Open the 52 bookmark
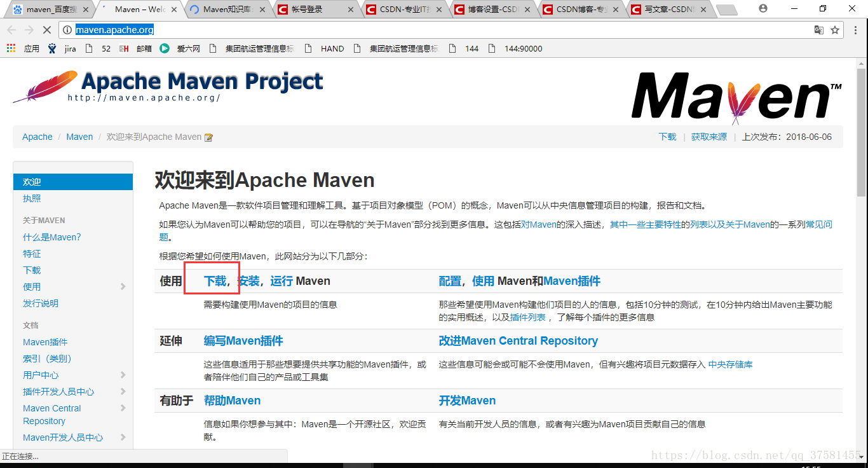The width and height of the screenshot is (868, 468). pos(98,48)
